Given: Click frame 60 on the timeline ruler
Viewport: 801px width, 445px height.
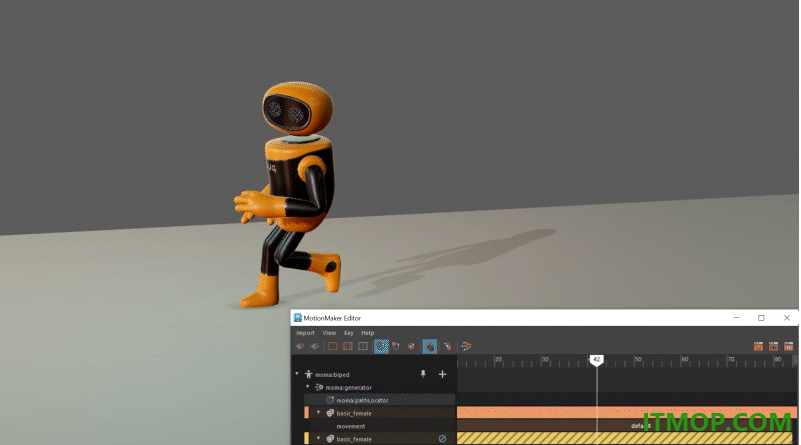Looking at the screenshot, I should point(685,360).
